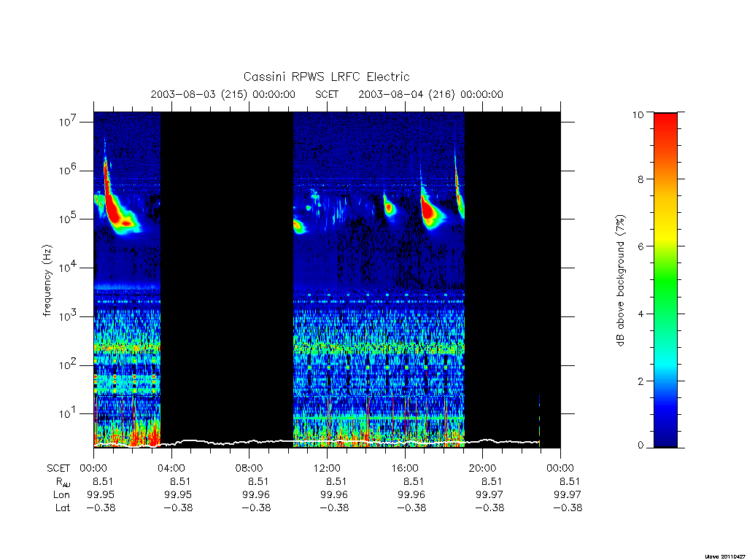Click the frequency (Hz) axis label
747x560 pixels.
[47, 281]
